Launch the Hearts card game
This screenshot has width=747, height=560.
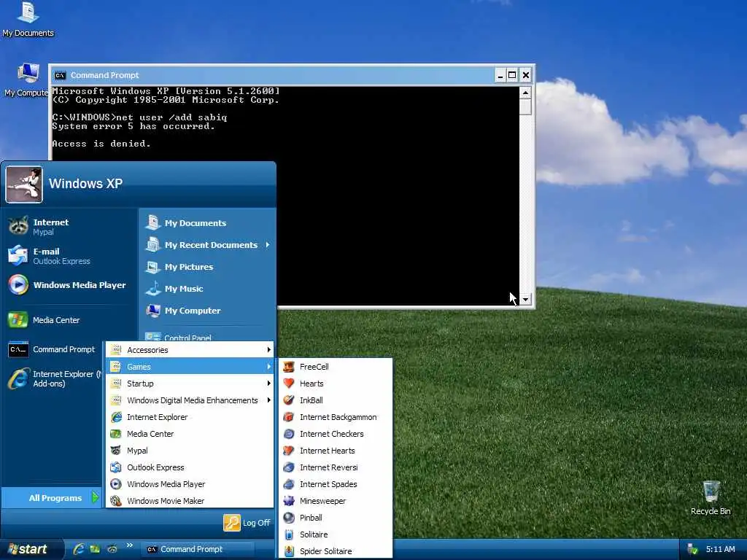coord(336,384)
